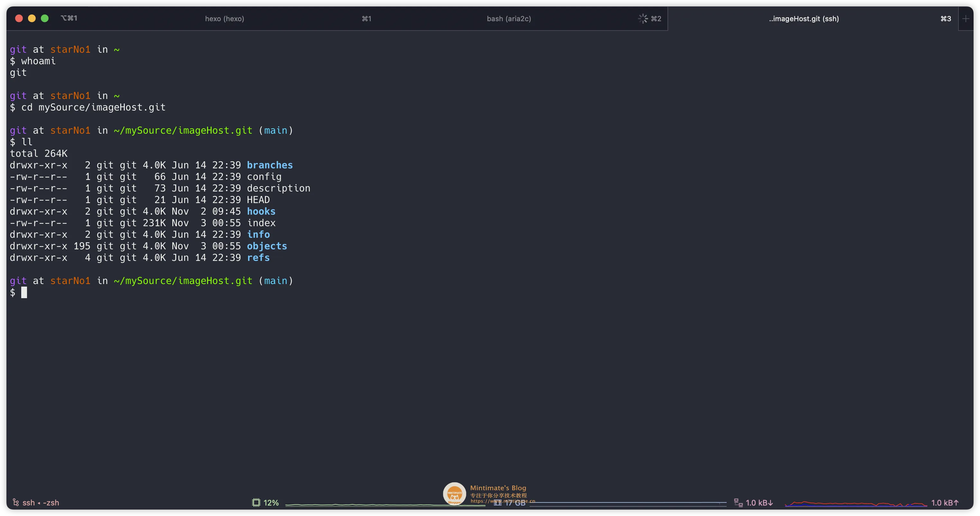The width and height of the screenshot is (980, 516).
Task: Click the refs directory name
Action: [258, 258]
